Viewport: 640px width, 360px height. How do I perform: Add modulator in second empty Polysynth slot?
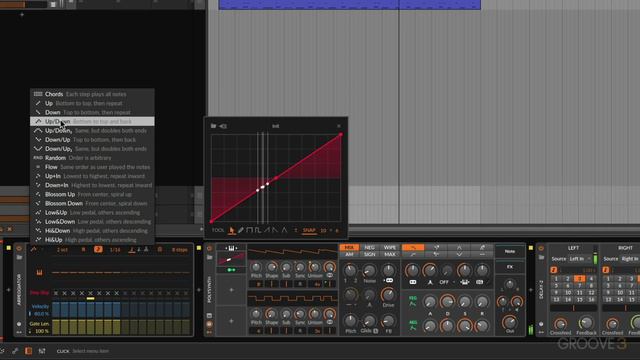231,321
